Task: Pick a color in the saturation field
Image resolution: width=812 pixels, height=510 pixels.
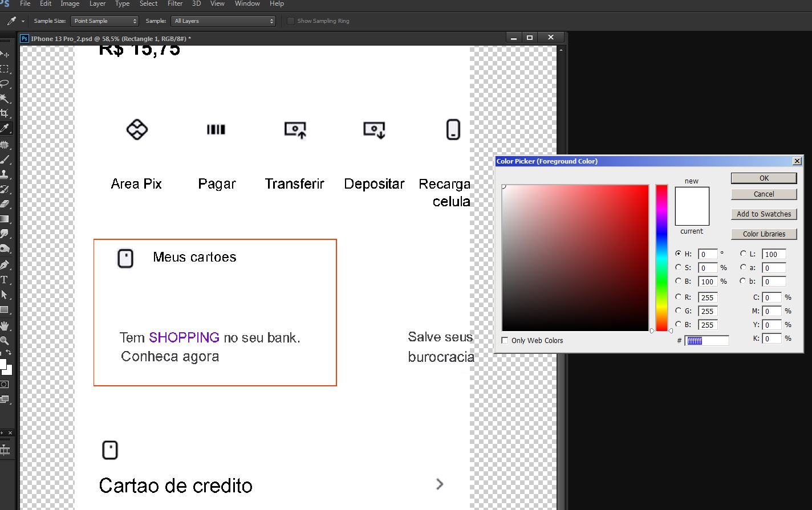Action: tap(575, 258)
